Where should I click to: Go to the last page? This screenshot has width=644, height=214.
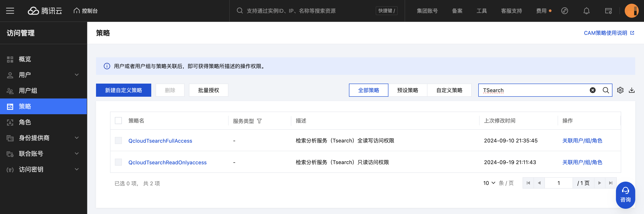[x=611, y=183]
